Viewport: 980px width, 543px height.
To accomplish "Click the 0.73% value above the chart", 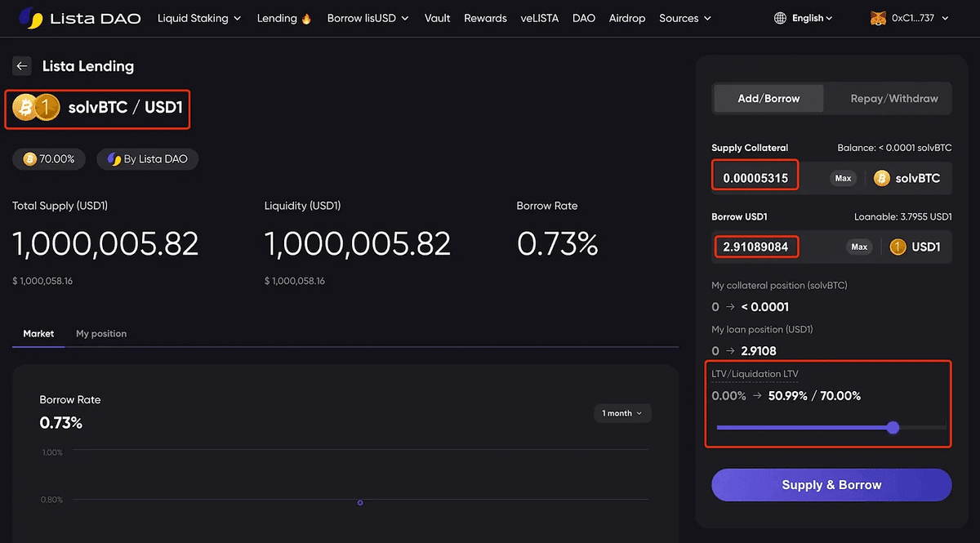I will [61, 423].
